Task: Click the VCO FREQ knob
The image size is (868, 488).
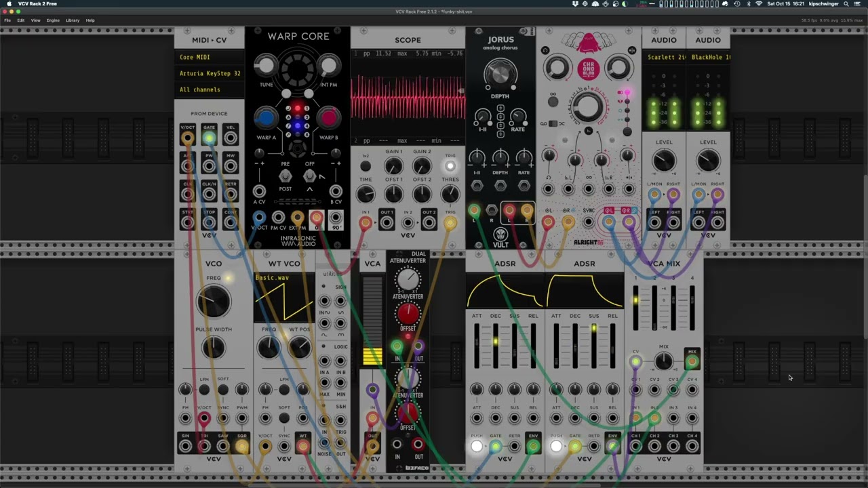Action: 214,302
